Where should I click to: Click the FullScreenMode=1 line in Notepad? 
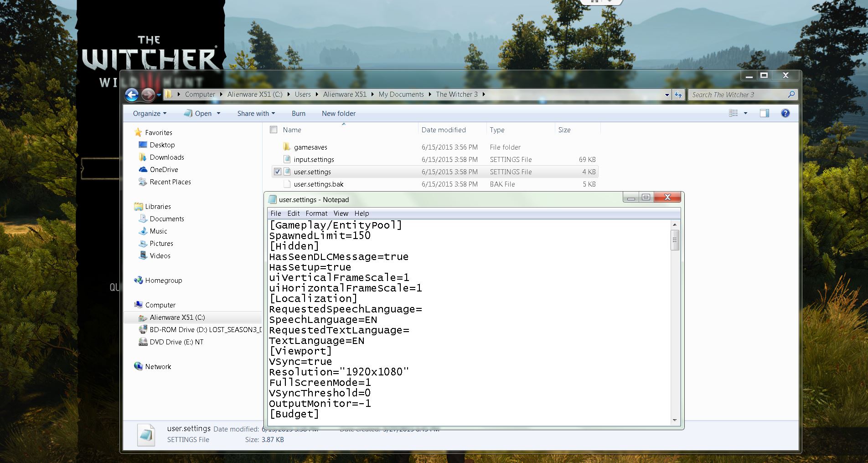click(320, 383)
